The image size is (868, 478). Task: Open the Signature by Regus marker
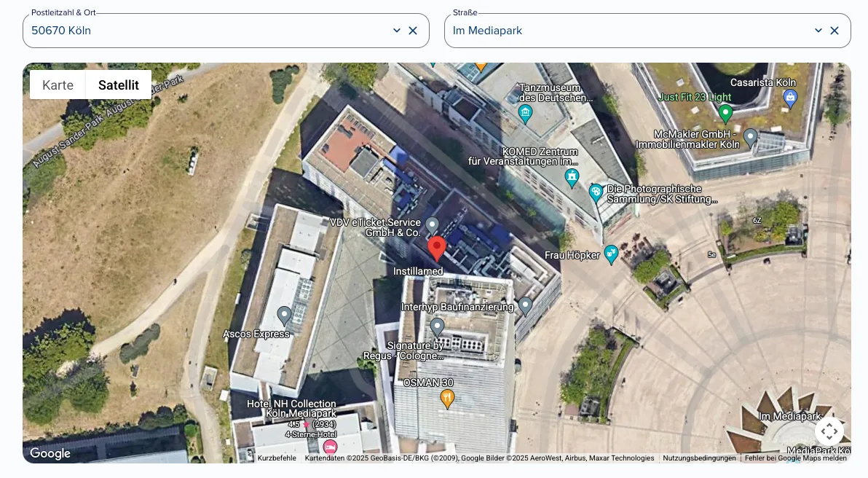tap(438, 326)
